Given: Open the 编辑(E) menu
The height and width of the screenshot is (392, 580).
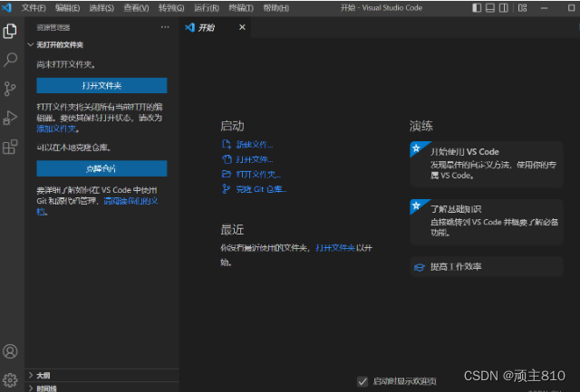Looking at the screenshot, I should [x=67, y=8].
